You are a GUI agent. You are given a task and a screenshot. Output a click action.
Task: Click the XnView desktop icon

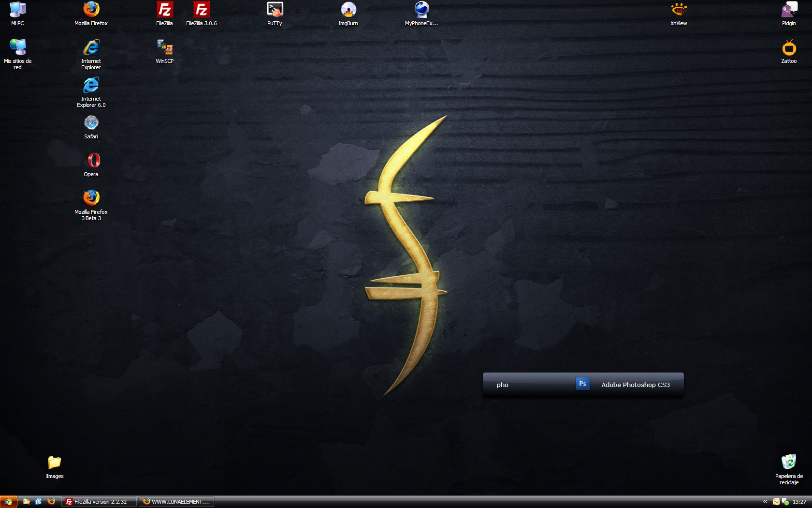[679, 10]
